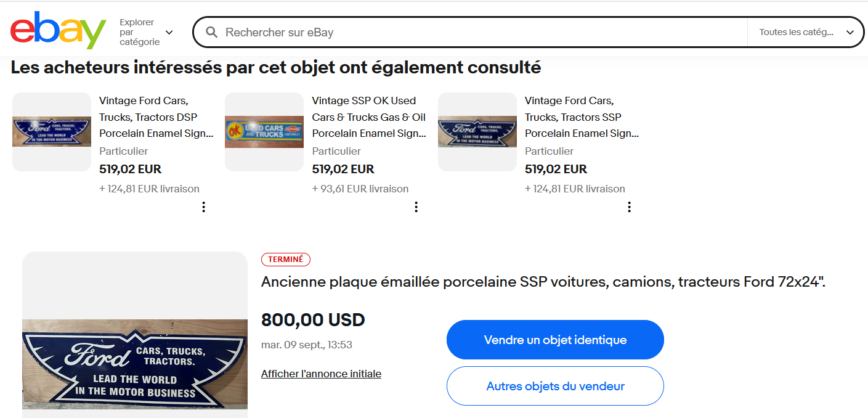Image resolution: width=868 pixels, height=418 pixels.
Task: Expand the Explorer par catégorie menu
Action: pos(147,32)
